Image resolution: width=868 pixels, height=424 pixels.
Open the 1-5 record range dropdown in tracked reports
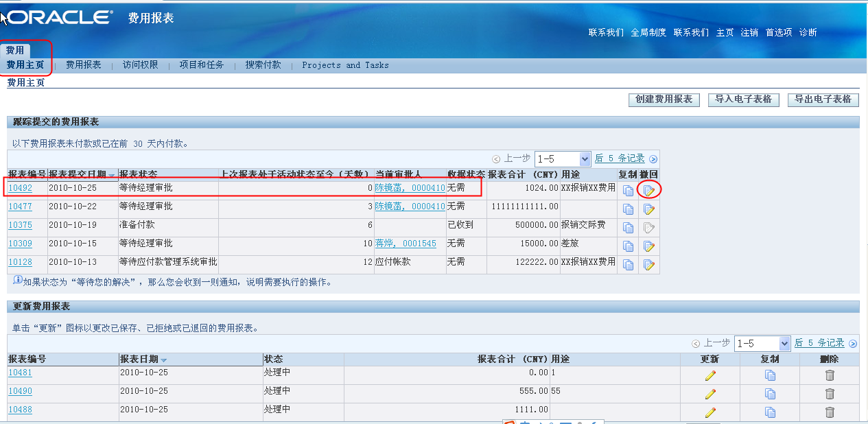[563, 158]
